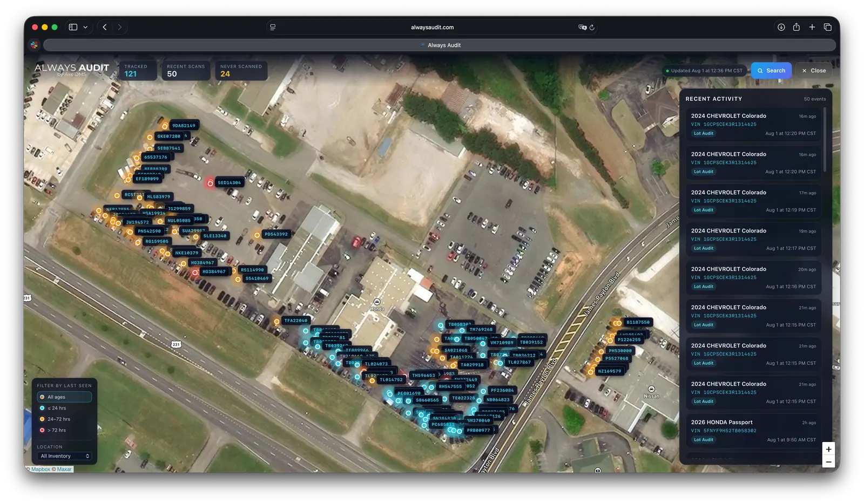Click the Nissan dealership map pin
Image resolution: width=864 pixels, height=504 pixels.
pos(652,389)
